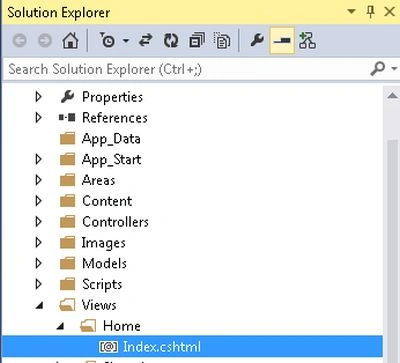Click the Razor file icon beside Index.cshtml
This screenshot has width=400, height=363.
108,347
